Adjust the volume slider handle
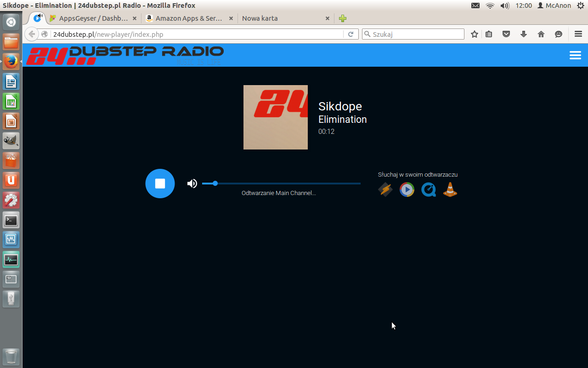This screenshot has width=588, height=368. click(215, 183)
